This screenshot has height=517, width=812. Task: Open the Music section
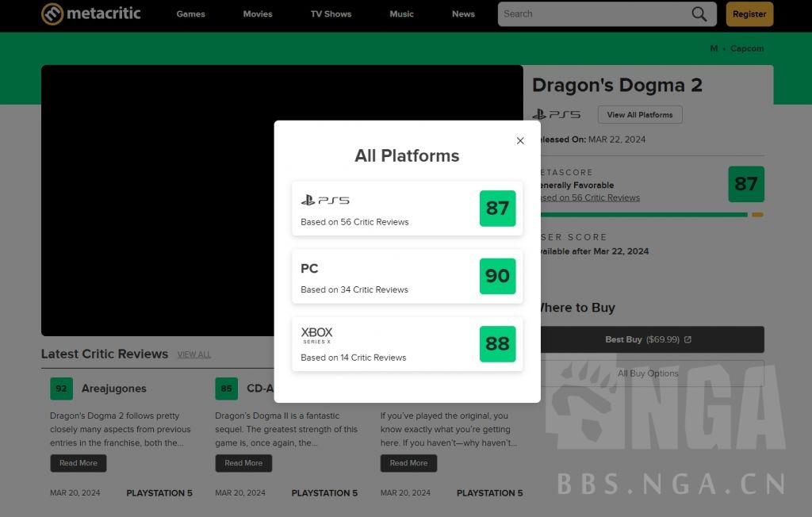pos(401,14)
